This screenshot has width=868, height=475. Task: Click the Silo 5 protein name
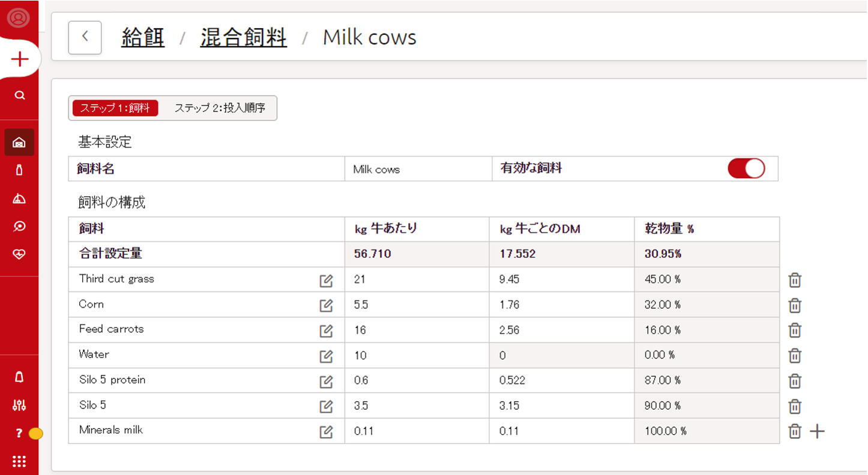point(112,380)
